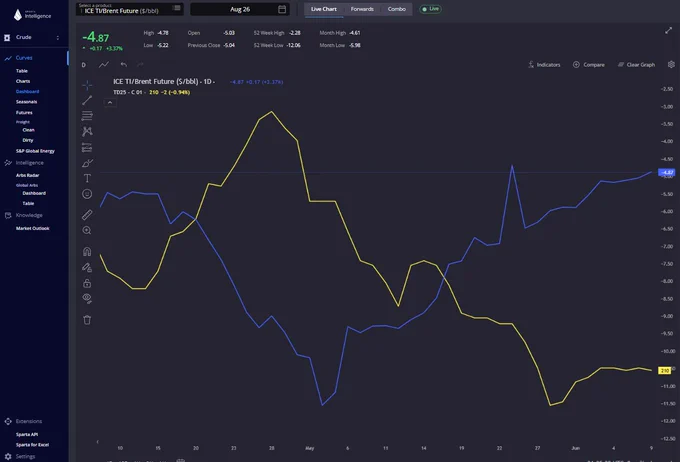Open S&P Global Energy page

point(35,151)
